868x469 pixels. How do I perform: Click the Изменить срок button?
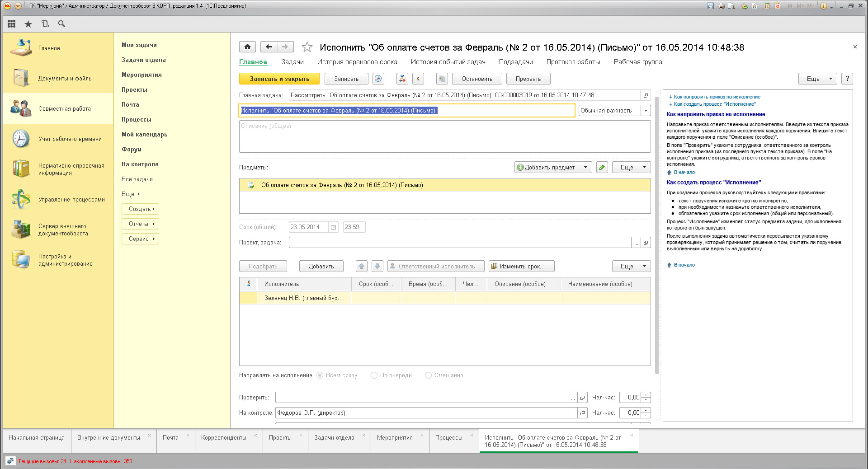click(521, 266)
